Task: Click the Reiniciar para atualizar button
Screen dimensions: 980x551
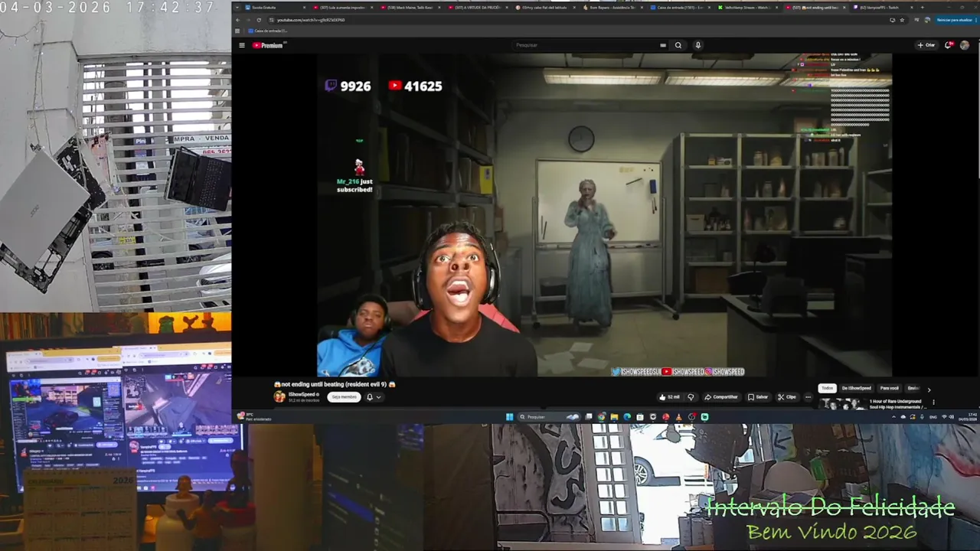Action: pyautogui.click(x=955, y=20)
